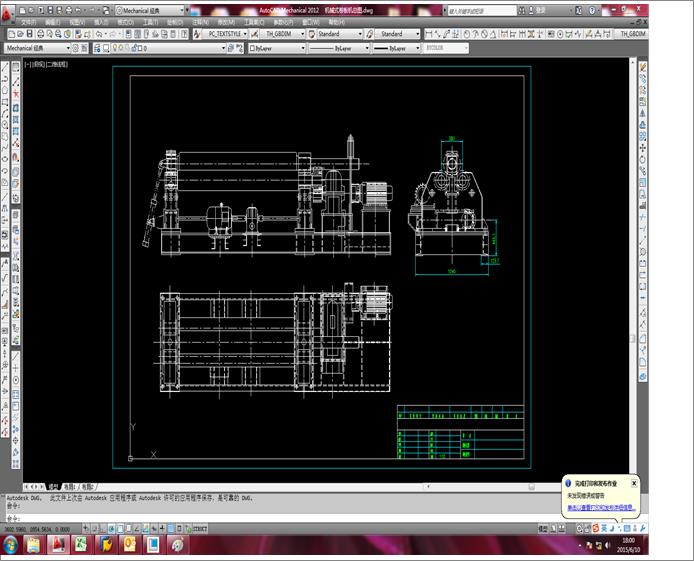Image resolution: width=694 pixels, height=561 pixels.
Task: Open the PC_TEXTSTYLE text style dropdown
Action: (x=225, y=34)
